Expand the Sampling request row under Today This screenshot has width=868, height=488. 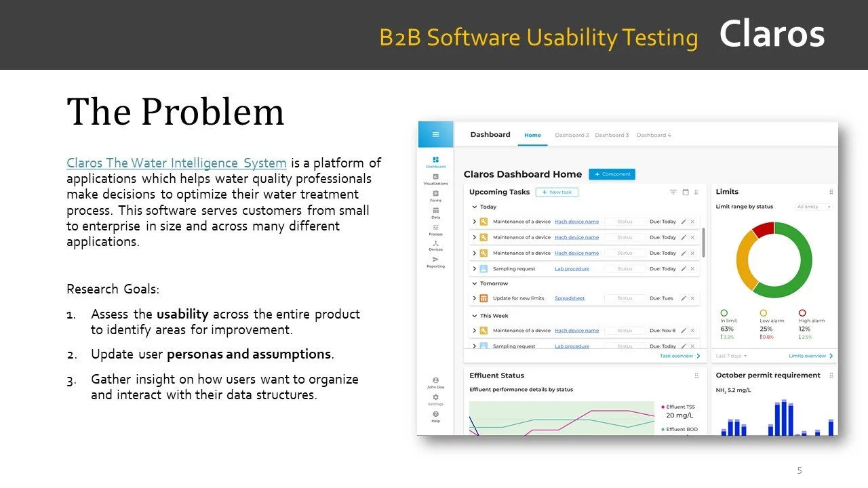474,269
